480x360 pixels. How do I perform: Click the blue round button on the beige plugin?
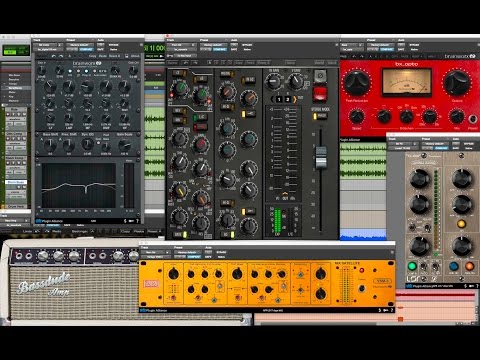click(453, 266)
